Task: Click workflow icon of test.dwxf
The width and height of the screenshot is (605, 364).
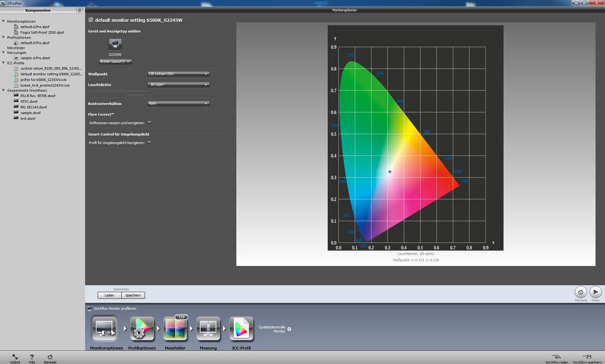Action: click(16, 118)
